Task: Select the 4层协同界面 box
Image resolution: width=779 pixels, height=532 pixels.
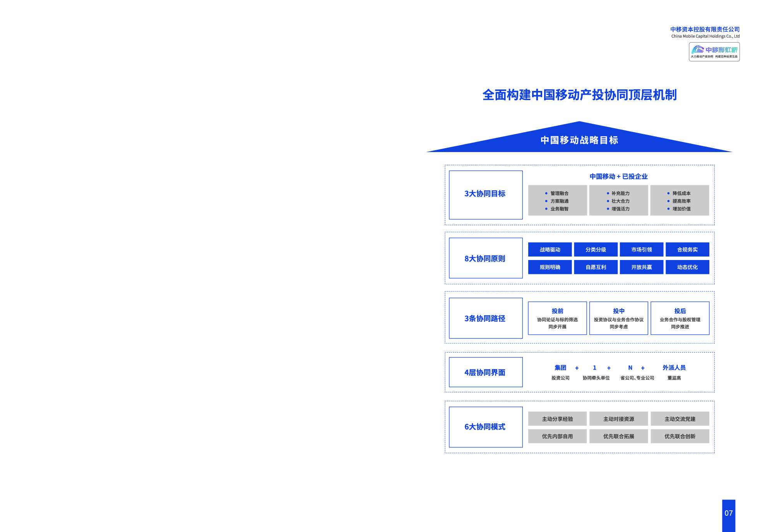Action: [486, 372]
